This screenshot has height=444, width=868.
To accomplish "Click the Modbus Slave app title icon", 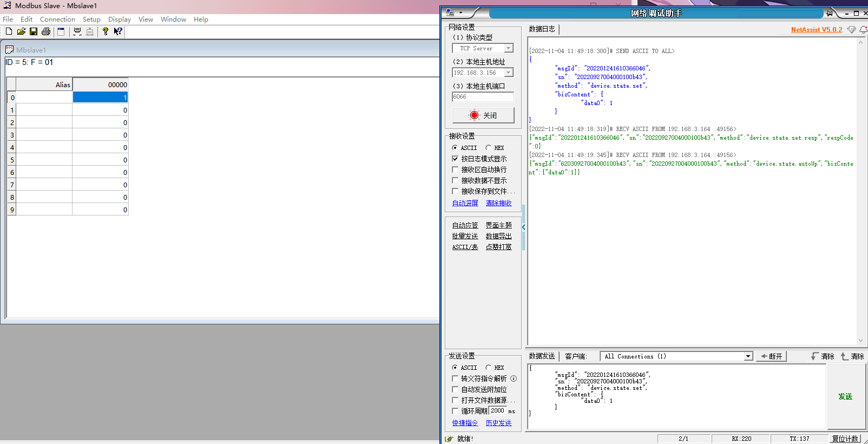I will tap(7, 5).
